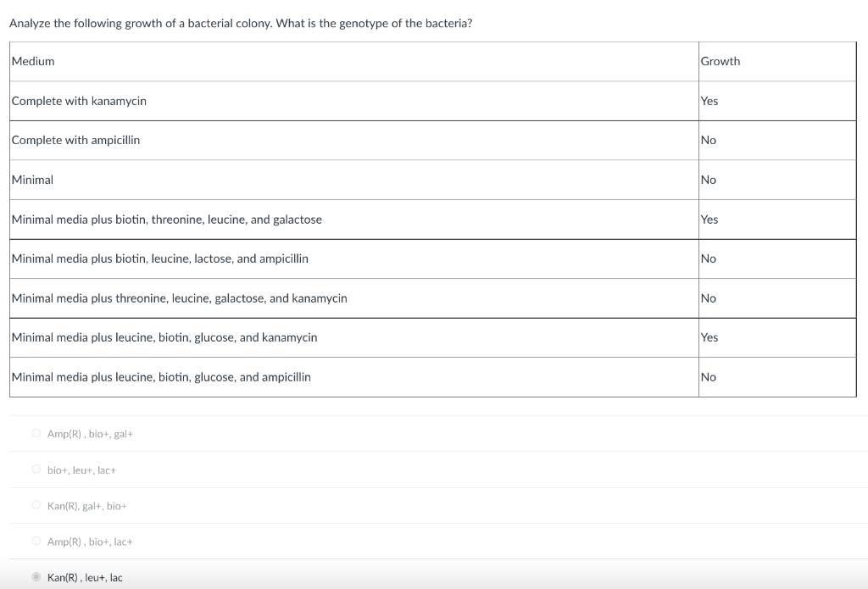868x589 pixels.
Task: Choose the "bio+, leu+, lac+" radio button
Action: 36,470
